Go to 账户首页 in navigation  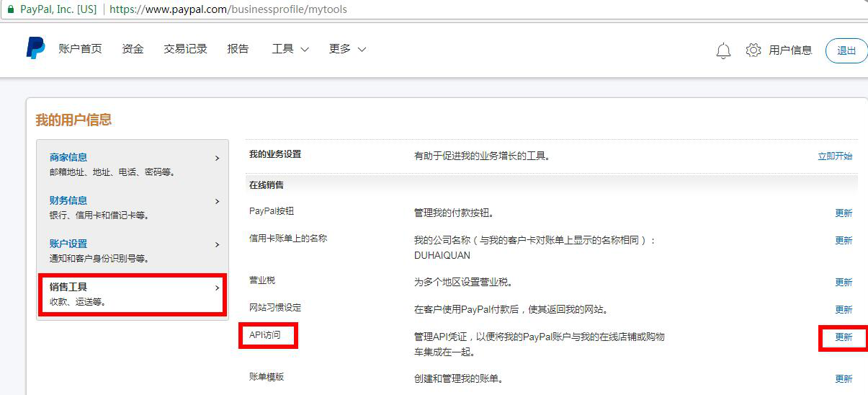click(80, 49)
